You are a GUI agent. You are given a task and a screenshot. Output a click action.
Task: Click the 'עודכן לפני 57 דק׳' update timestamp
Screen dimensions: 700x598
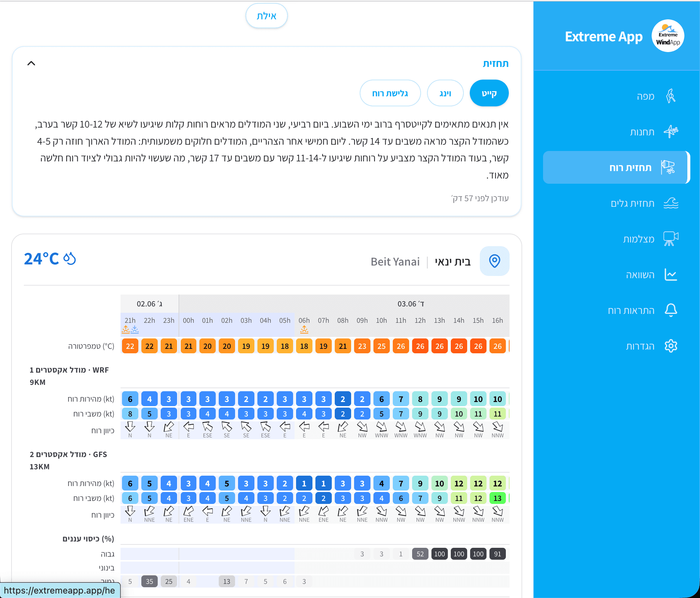pyautogui.click(x=480, y=199)
